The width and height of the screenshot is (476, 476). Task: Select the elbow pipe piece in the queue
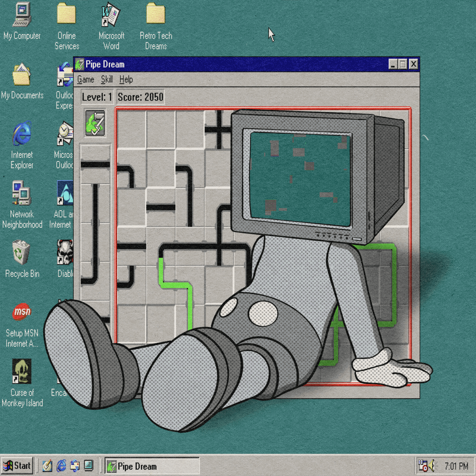click(x=95, y=281)
